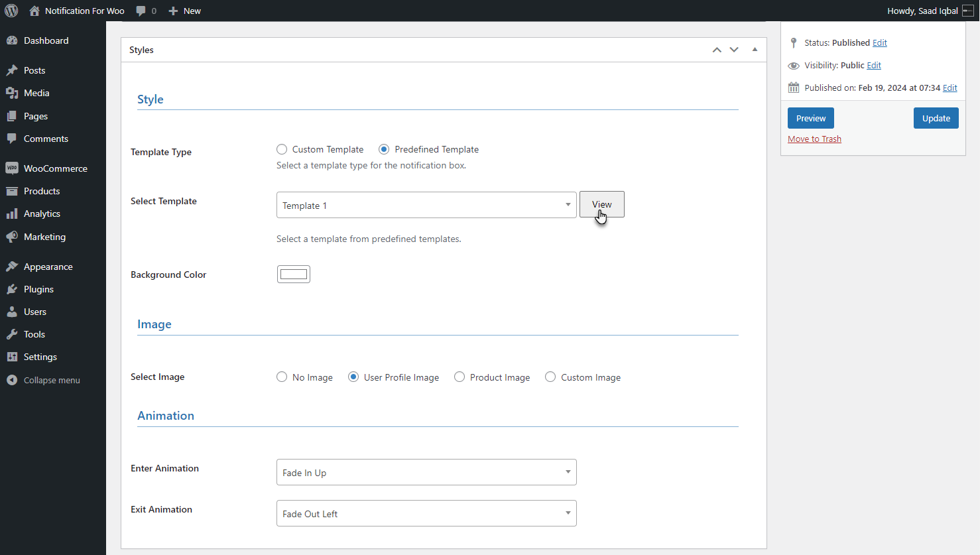Viewport: 980px width, 555px height.
Task: Click the Media icon in sidebar
Action: point(12,93)
